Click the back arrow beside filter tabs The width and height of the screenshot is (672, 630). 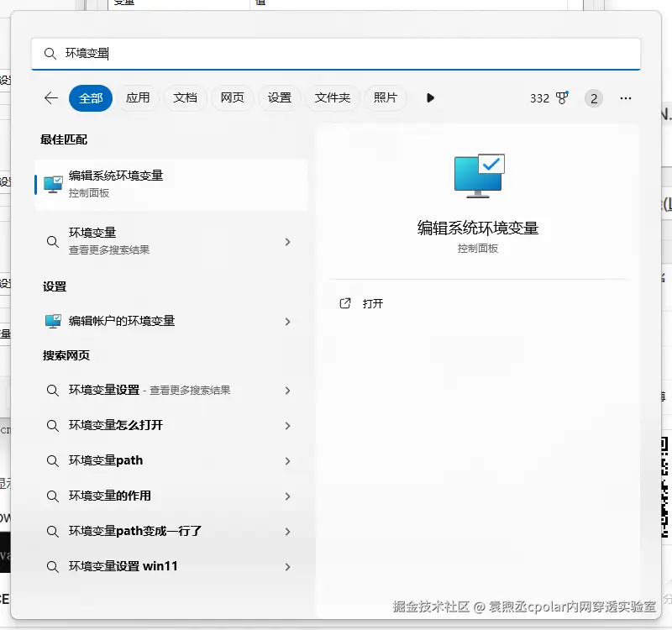click(x=51, y=98)
